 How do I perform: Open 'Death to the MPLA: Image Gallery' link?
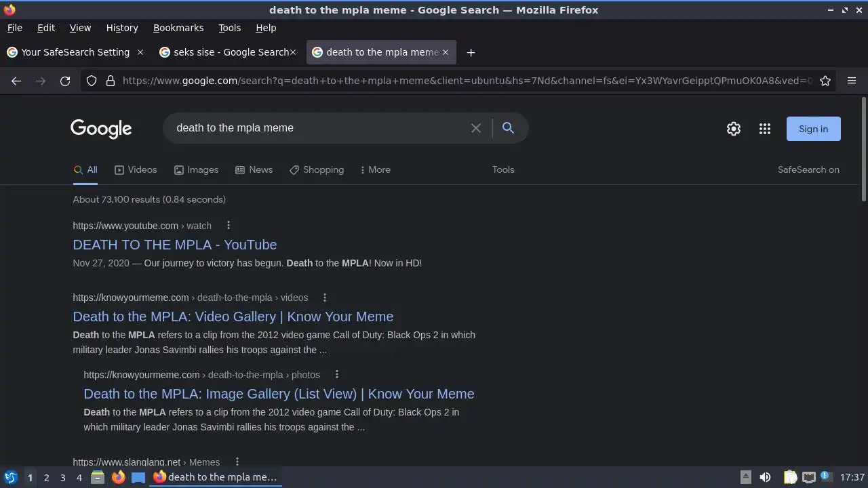tap(279, 394)
